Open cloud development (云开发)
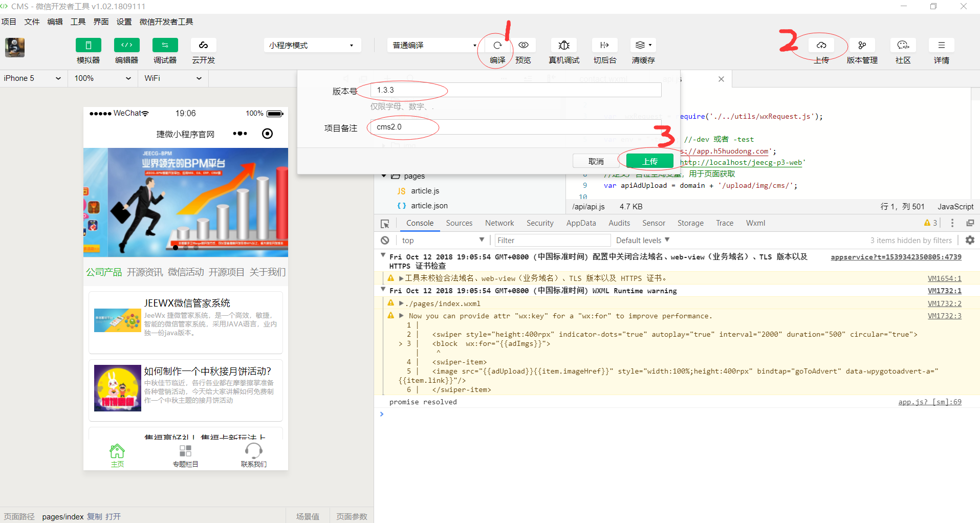980x523 pixels. point(204,45)
